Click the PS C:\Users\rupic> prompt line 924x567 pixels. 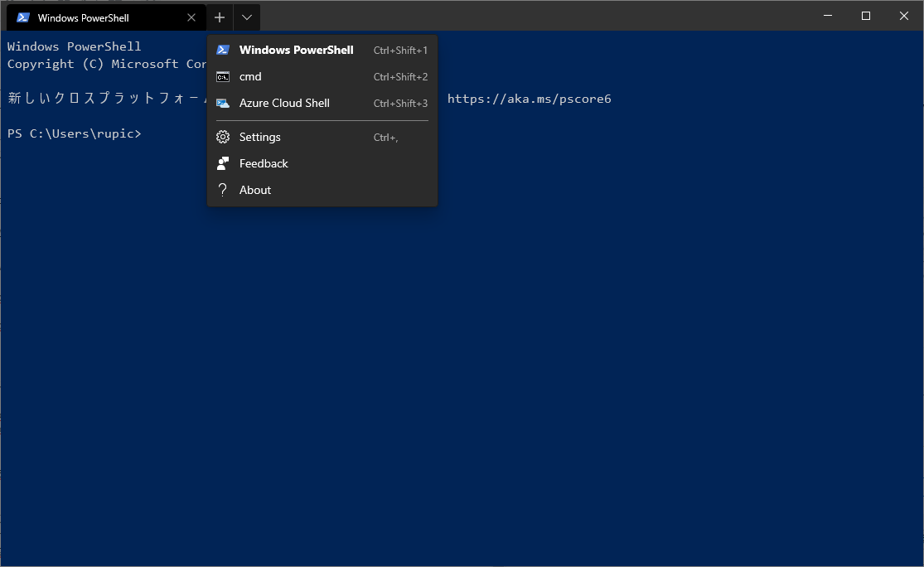pos(75,133)
